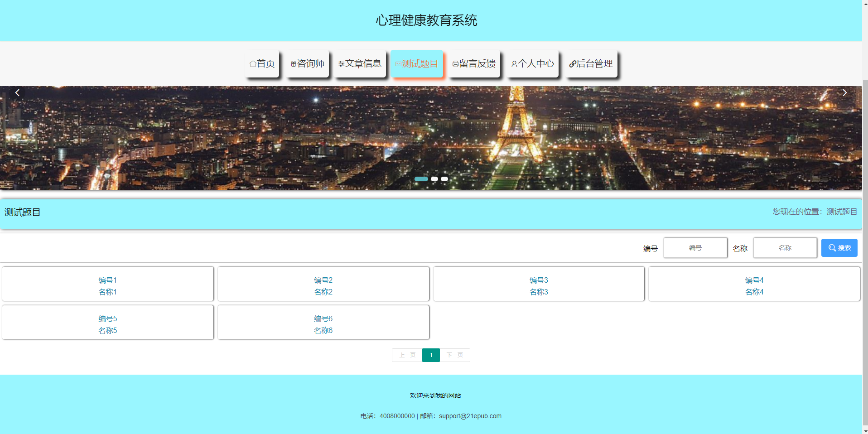Show previous carousel slide arrow
Image resolution: width=868 pixels, height=434 pixels.
pos(17,93)
